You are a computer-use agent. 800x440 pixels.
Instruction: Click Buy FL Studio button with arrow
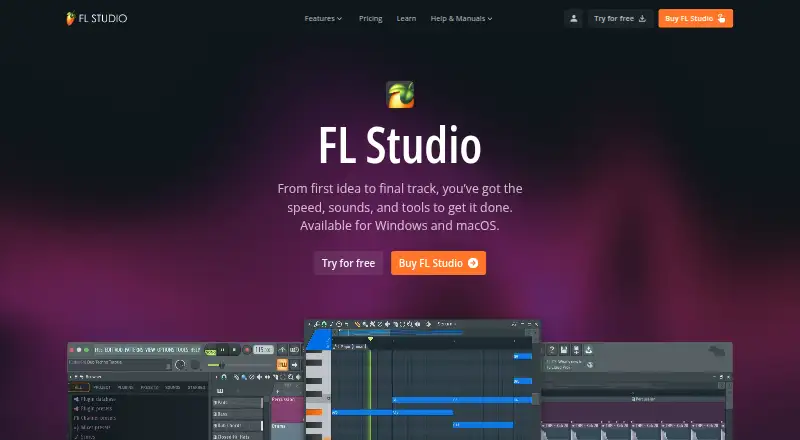[x=438, y=263]
